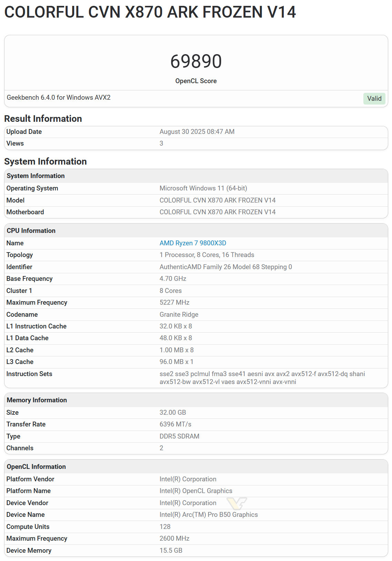Select the CPU Maximum Frequency 5227 MHz
392x561 pixels.
[174, 303]
